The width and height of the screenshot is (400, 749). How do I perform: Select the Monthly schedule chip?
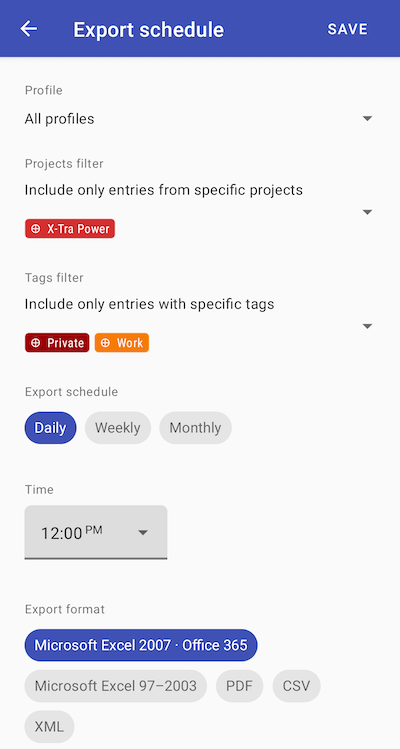(195, 428)
